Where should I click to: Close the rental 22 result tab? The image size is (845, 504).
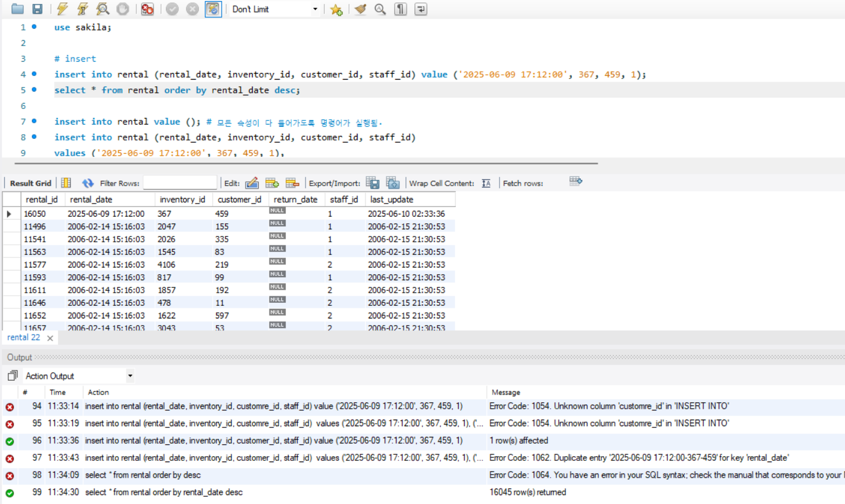(50, 338)
